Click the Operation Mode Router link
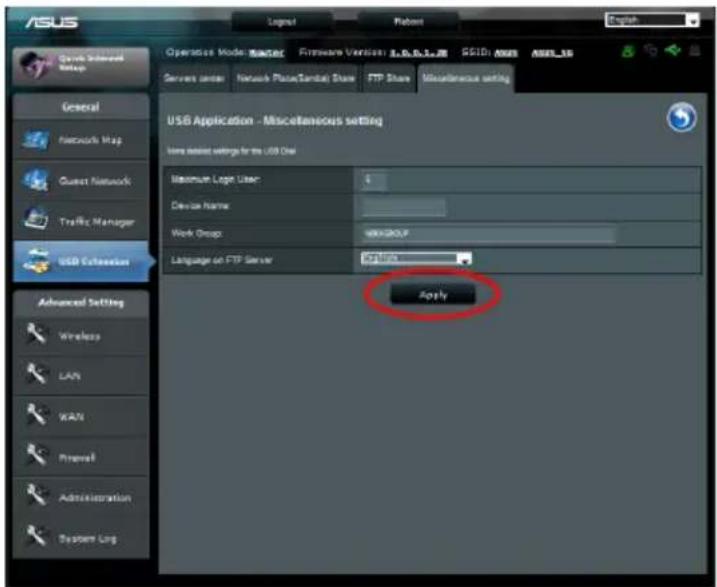The image size is (717, 587). [x=267, y=53]
